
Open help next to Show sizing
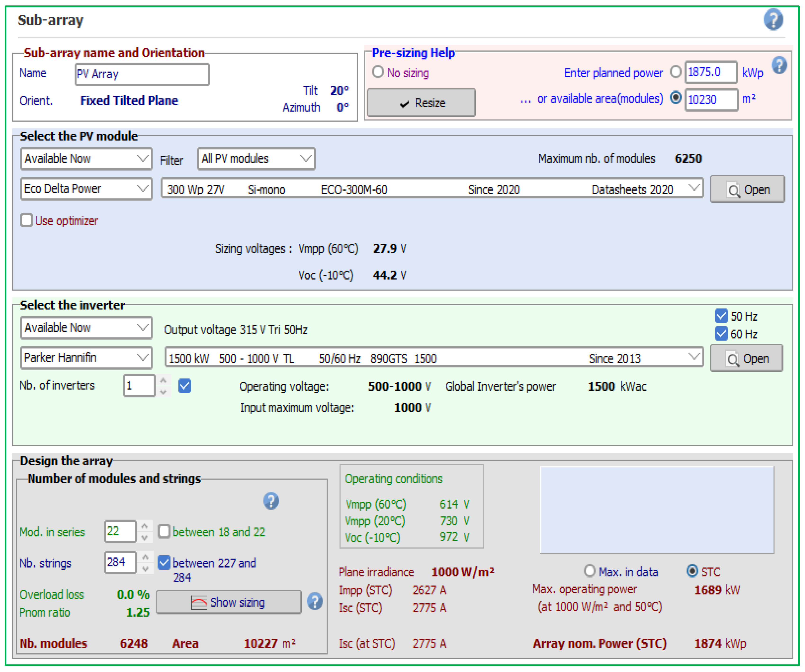(x=314, y=602)
